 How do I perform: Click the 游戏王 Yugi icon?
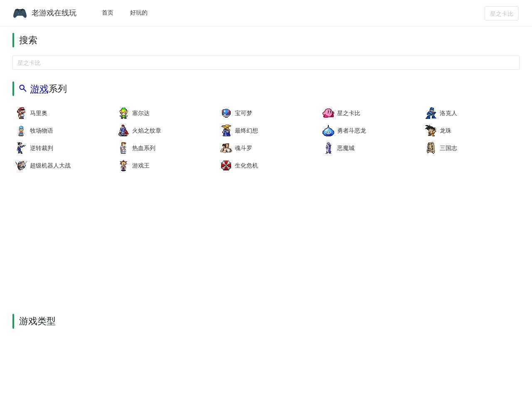[123, 165]
